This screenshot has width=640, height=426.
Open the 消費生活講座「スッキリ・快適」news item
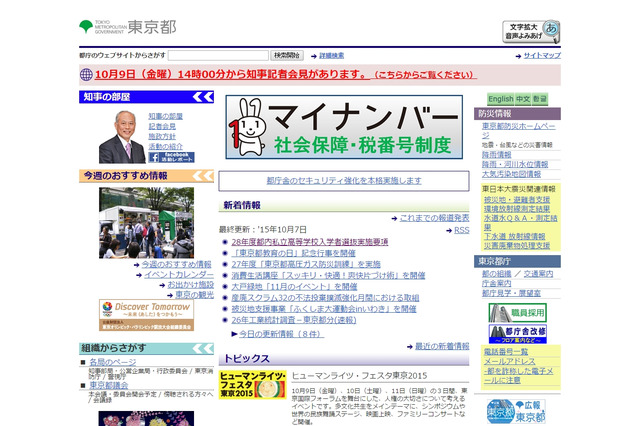[x=328, y=275]
